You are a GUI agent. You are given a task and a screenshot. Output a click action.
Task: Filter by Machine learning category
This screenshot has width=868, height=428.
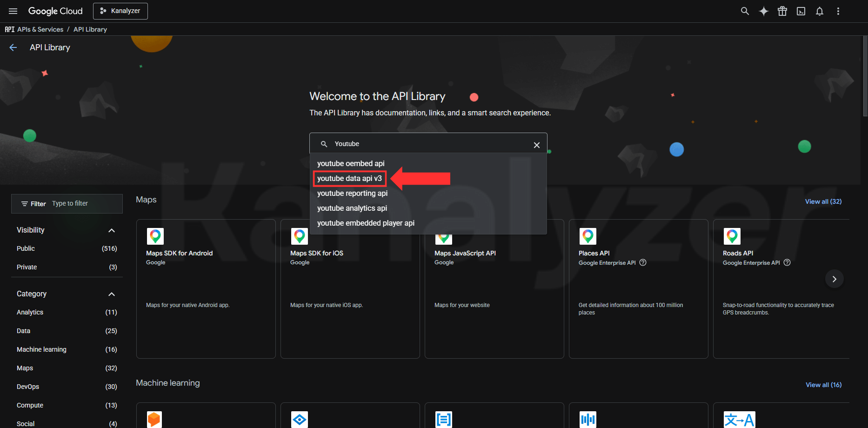(x=67, y=349)
